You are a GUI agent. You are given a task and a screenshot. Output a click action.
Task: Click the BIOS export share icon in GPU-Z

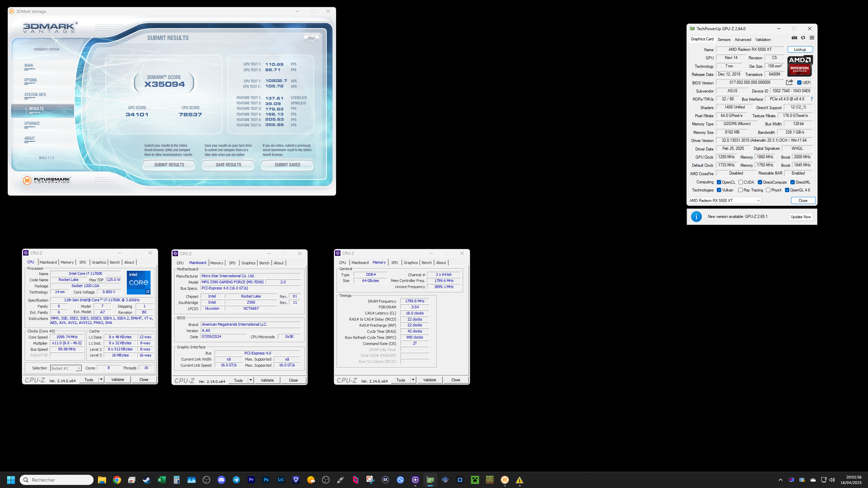point(789,82)
